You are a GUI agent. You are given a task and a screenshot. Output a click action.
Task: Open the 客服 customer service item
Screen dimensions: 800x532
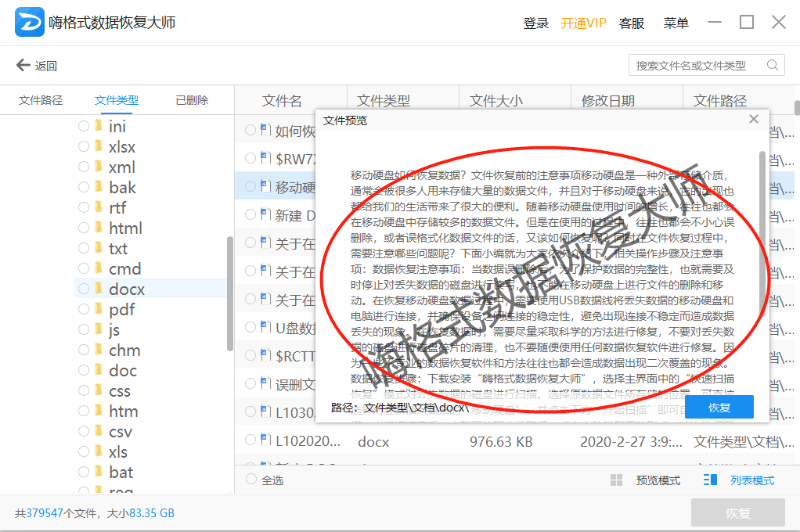[x=631, y=23]
